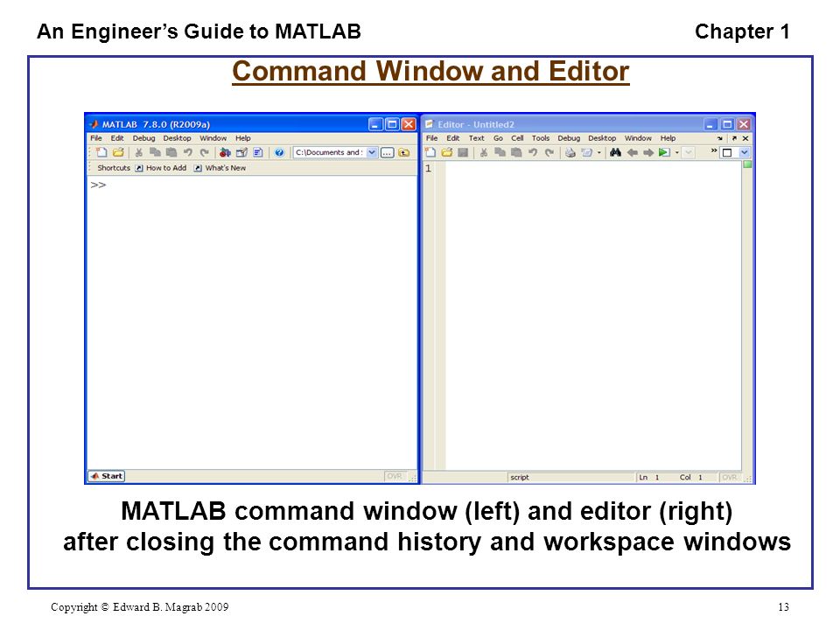Expand layout dropdown at Editor toolbar right
The image size is (840, 630).
click(x=744, y=152)
